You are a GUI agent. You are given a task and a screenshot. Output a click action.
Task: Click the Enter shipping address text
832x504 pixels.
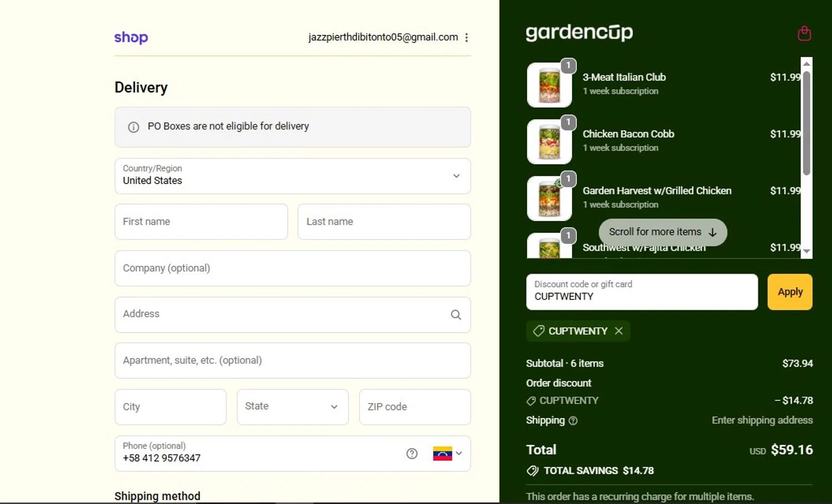coord(762,420)
